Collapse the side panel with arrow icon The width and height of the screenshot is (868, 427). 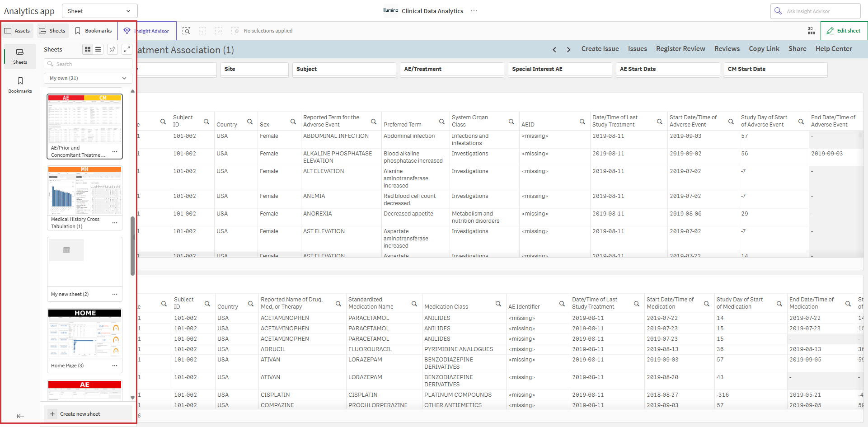[x=20, y=416]
